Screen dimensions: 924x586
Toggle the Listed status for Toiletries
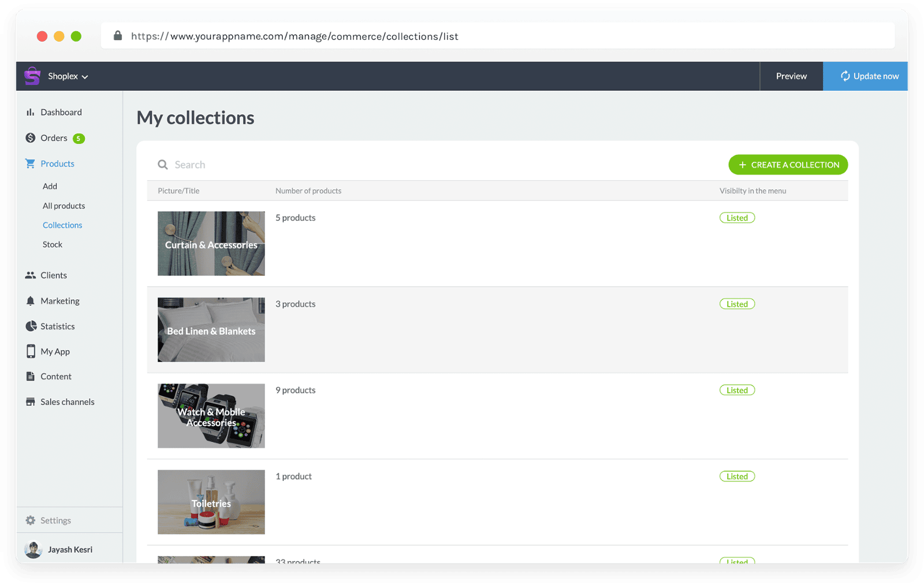point(737,476)
